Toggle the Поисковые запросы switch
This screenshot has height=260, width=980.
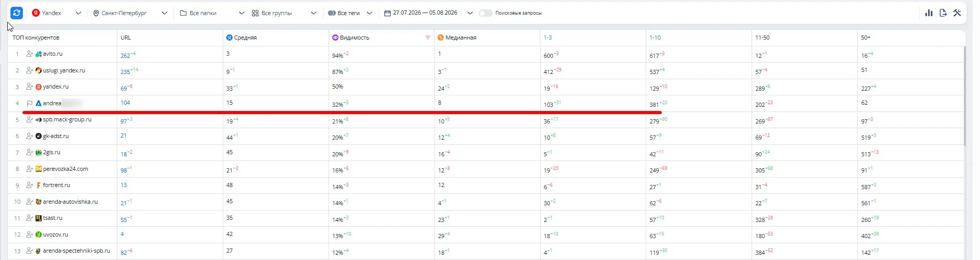[486, 13]
